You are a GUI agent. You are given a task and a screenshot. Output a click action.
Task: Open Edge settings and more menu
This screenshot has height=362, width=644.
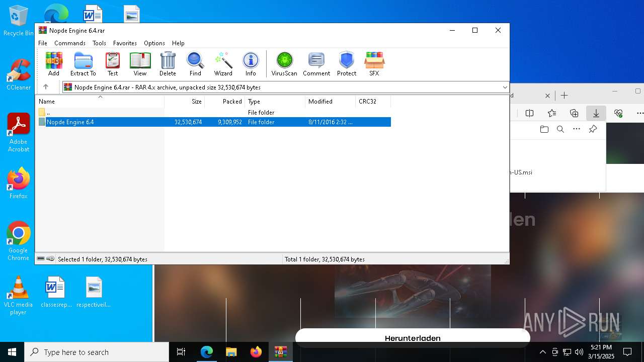coord(640,113)
